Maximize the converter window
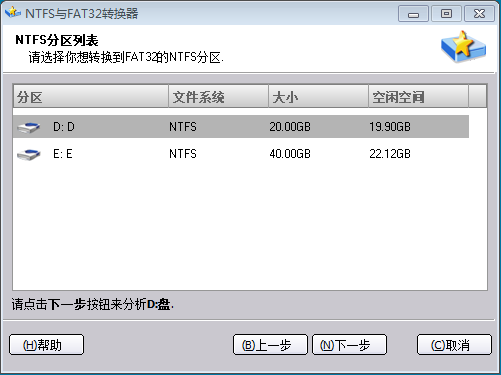501x375 pixels. 446,14
